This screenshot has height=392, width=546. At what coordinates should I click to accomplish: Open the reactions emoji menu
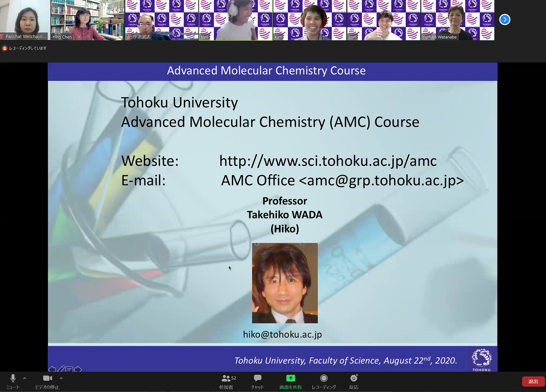click(x=354, y=381)
